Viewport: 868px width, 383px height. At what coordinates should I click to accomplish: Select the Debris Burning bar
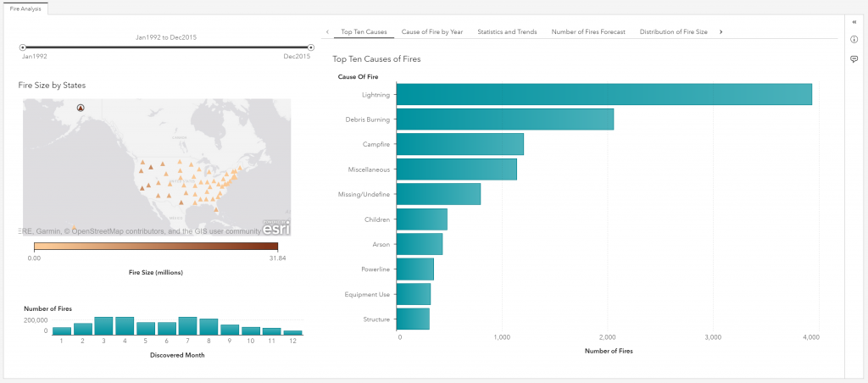pos(504,119)
